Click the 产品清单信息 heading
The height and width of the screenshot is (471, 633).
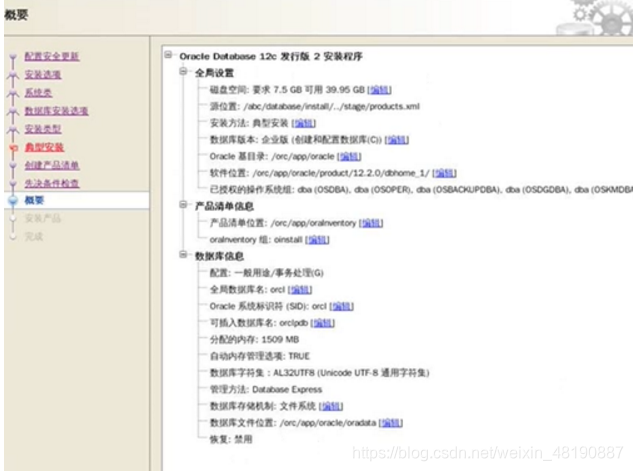pos(224,206)
